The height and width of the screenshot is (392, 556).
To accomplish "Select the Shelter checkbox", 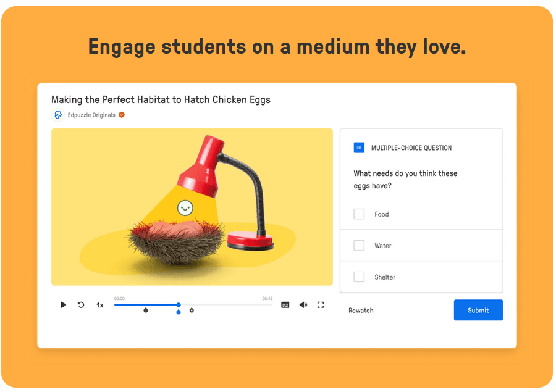I will (x=359, y=277).
